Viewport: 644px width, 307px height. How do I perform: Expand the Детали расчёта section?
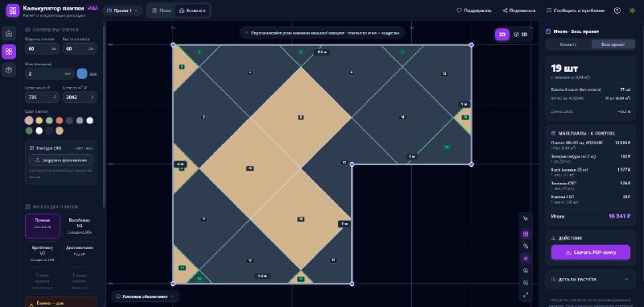point(591,280)
